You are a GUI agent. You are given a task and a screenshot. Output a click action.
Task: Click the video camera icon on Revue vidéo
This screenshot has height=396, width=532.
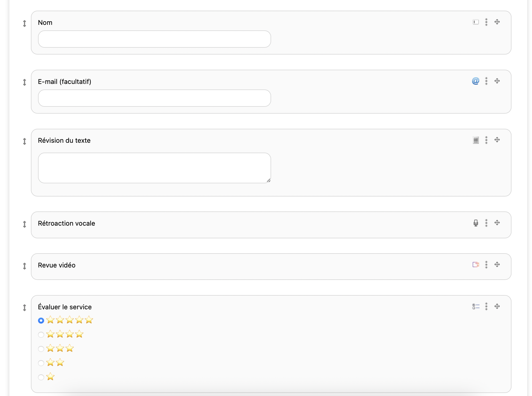pyautogui.click(x=476, y=265)
